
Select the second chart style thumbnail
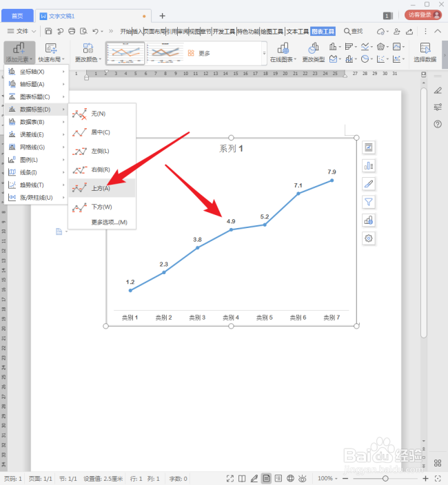coord(165,53)
